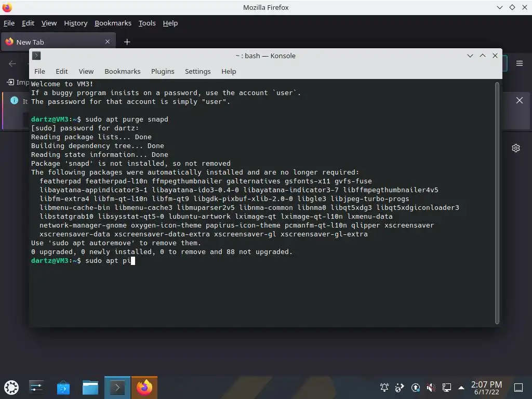Open Firefox Tools menu
Viewport: 532px width, 399px height.
point(147,23)
